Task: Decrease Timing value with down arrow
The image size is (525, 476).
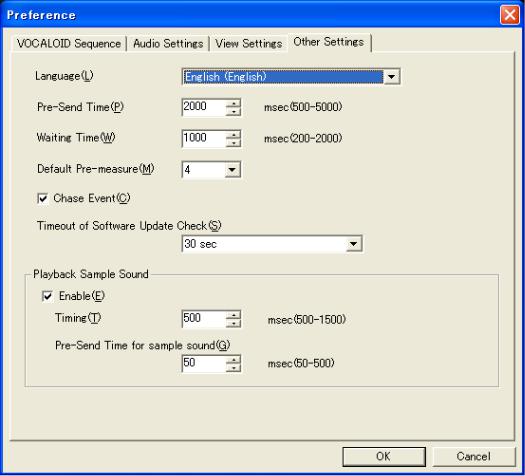Action: tap(233, 323)
